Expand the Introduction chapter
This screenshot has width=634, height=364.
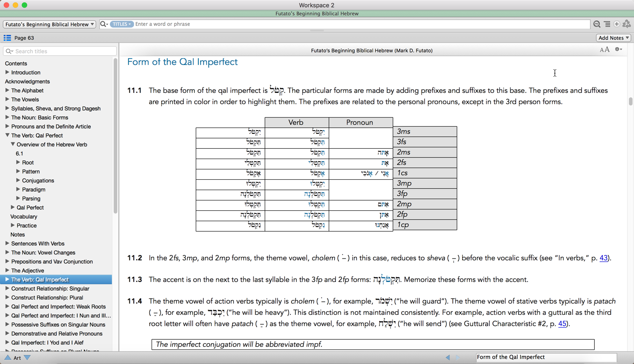click(7, 72)
